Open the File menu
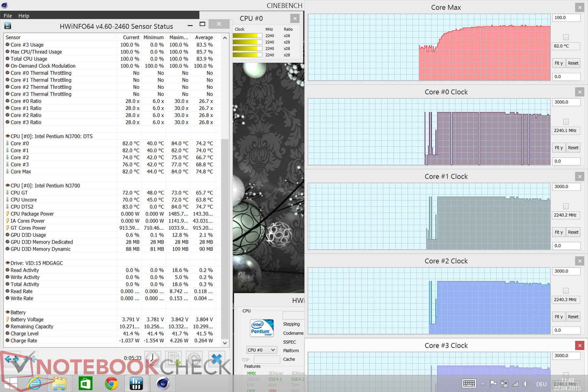The height and width of the screenshot is (392, 588). pyautogui.click(x=8, y=16)
